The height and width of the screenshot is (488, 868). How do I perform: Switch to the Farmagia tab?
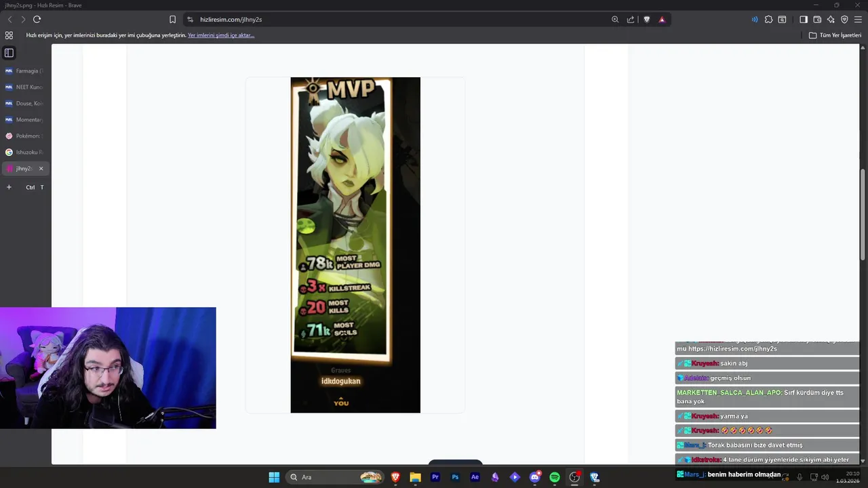coord(24,70)
